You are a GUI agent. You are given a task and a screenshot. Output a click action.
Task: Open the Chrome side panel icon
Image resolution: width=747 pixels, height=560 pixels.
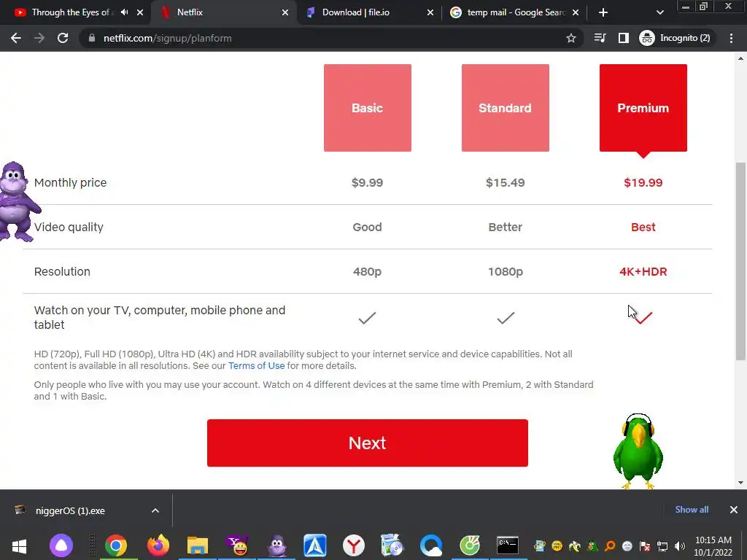coord(623,38)
